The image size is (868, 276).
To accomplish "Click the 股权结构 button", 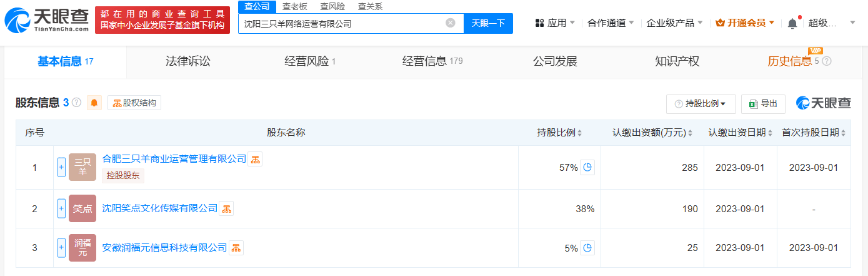I will click(x=134, y=103).
